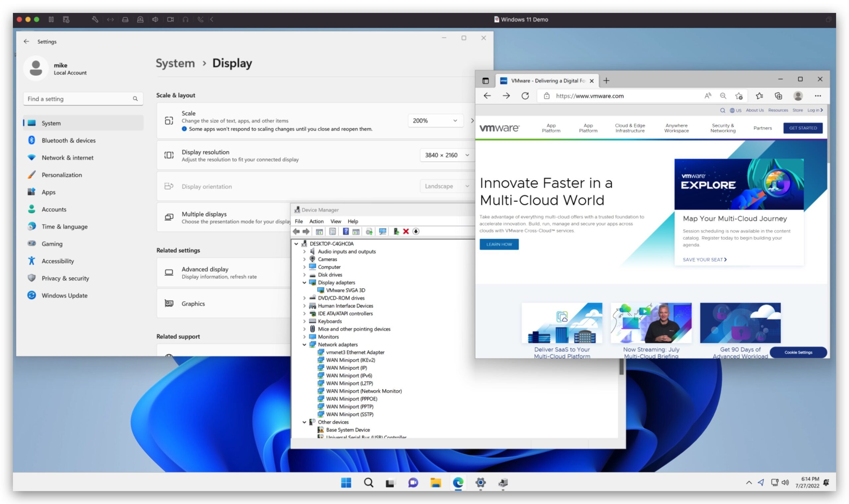Click the GET STARTED button on VMware site
This screenshot has height=504, width=849.
pyautogui.click(x=803, y=128)
